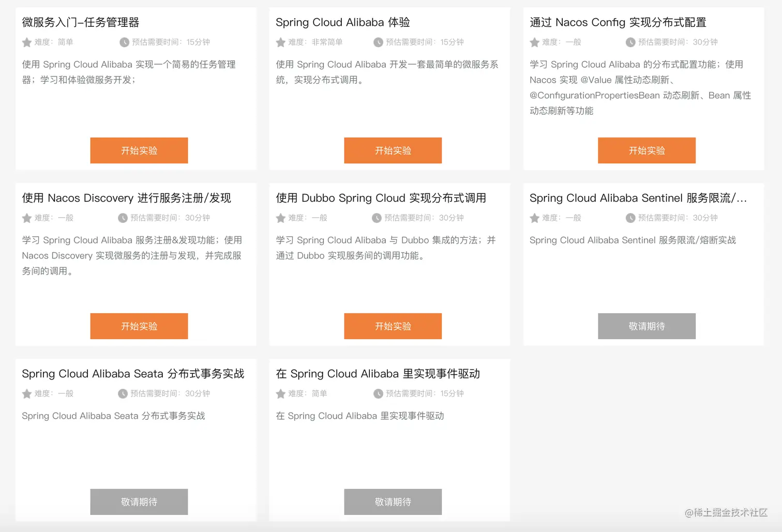
Task: Click the difficulty star on Spring Cloud Alibaba 体验 card
Action: tap(281, 42)
